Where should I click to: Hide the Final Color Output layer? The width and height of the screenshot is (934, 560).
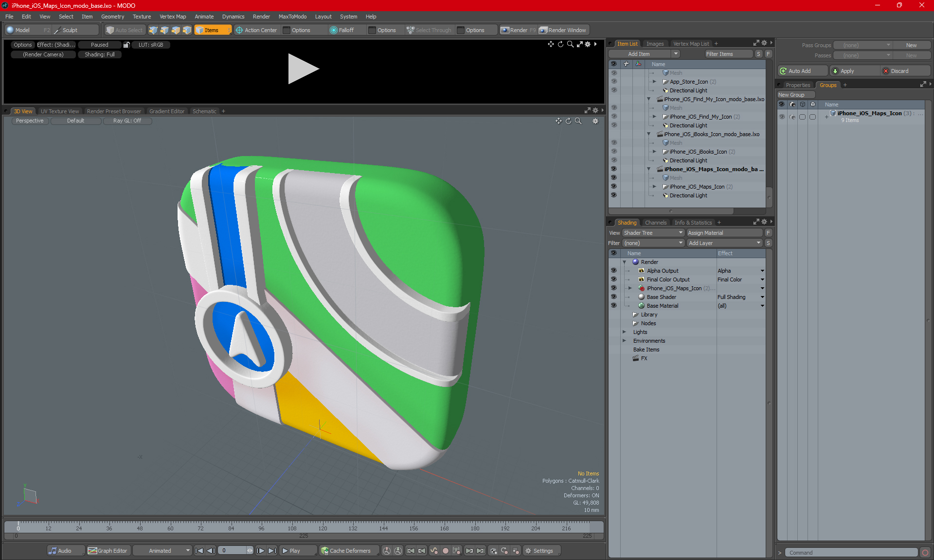click(613, 280)
